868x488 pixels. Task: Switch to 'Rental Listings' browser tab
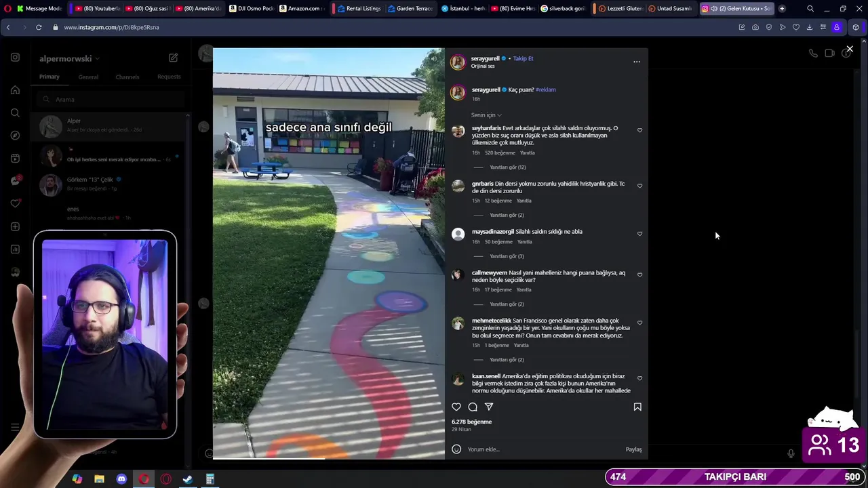click(x=359, y=8)
